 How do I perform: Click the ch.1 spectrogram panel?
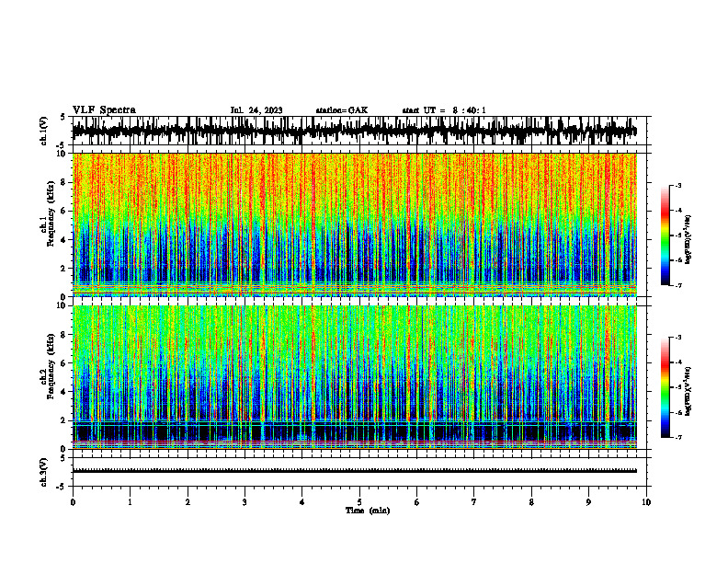click(x=354, y=224)
